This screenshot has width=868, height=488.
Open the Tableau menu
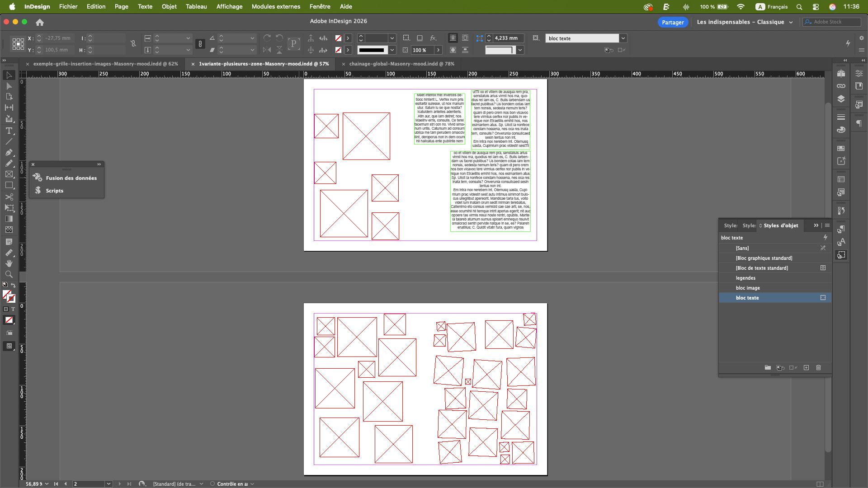coord(196,6)
